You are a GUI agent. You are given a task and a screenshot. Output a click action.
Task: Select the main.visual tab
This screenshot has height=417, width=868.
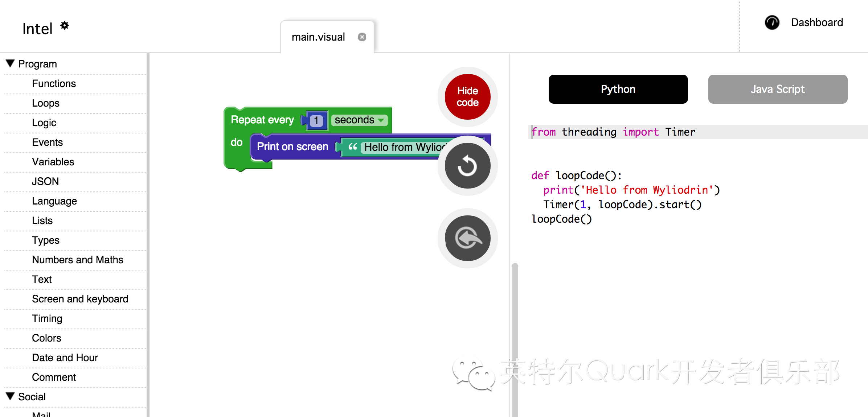coord(318,37)
